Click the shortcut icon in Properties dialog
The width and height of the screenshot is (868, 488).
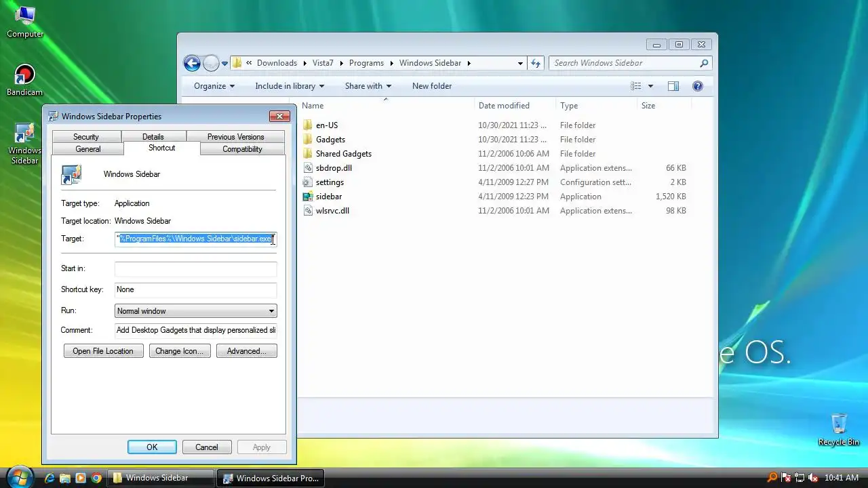(x=71, y=175)
